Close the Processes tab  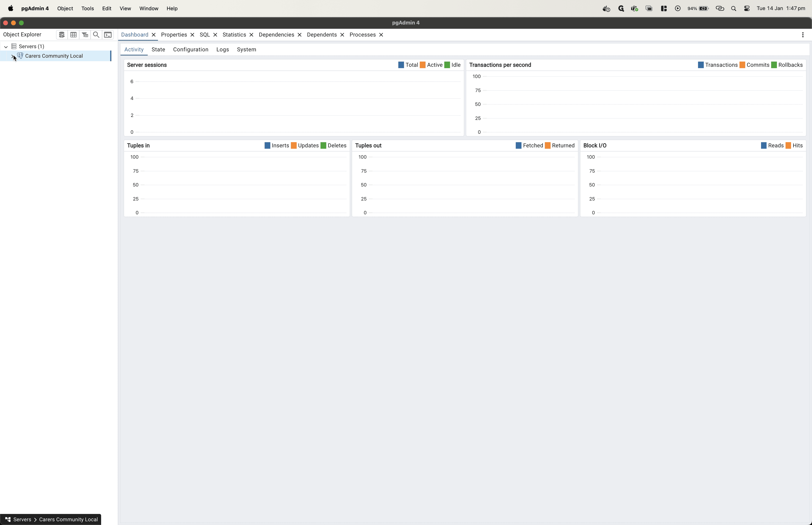pyautogui.click(x=381, y=35)
